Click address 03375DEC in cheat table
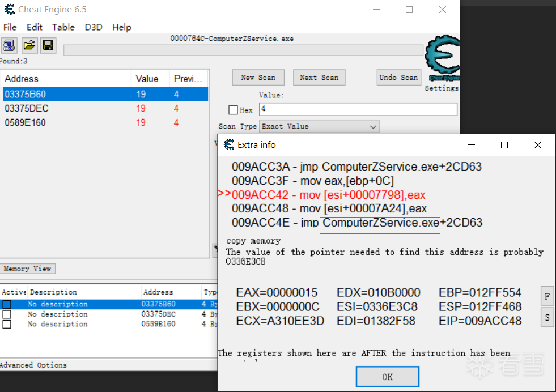This screenshot has height=392, width=556. tap(158, 314)
